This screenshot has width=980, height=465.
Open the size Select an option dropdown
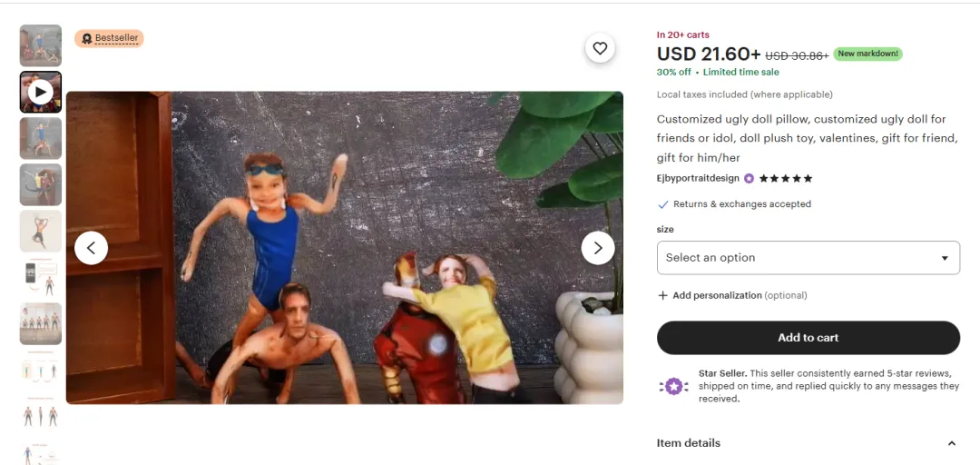(808, 258)
